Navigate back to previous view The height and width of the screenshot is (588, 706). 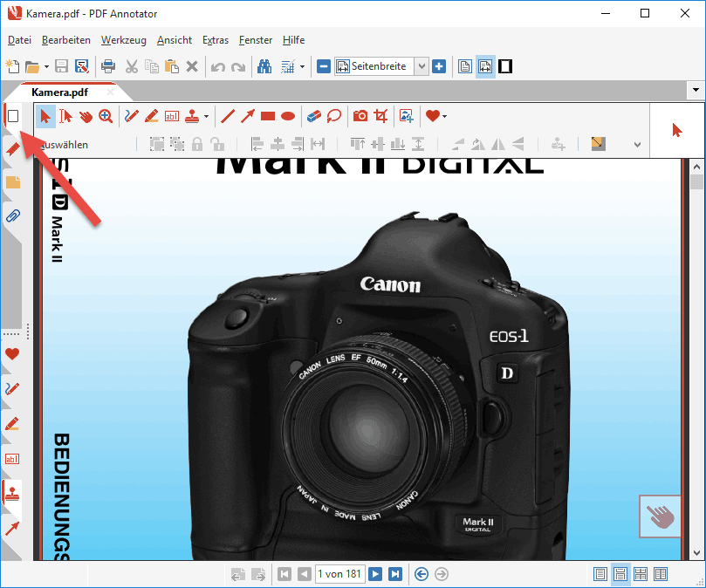[421, 574]
